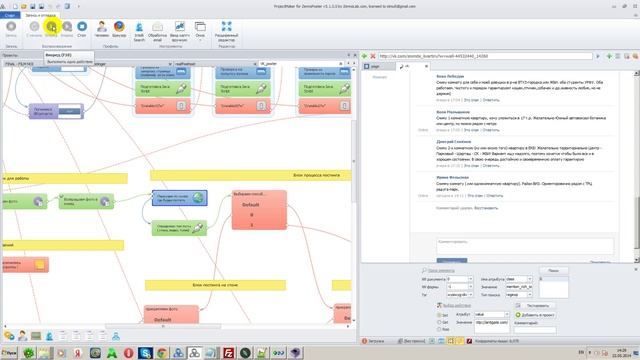Screen dimensions: 640x360
Task: Click the element search link heading
Action: click(x=441, y=271)
